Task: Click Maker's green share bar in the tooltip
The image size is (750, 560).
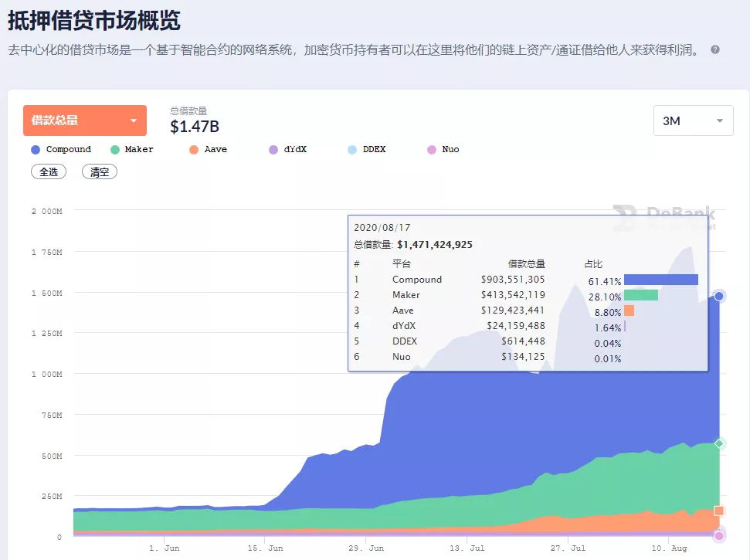Action: 641,295
